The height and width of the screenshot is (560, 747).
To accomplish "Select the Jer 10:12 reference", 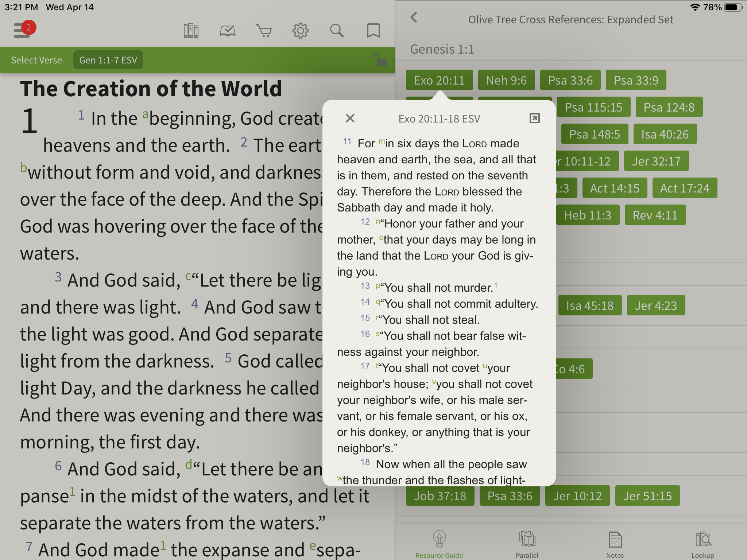I will click(x=578, y=496).
